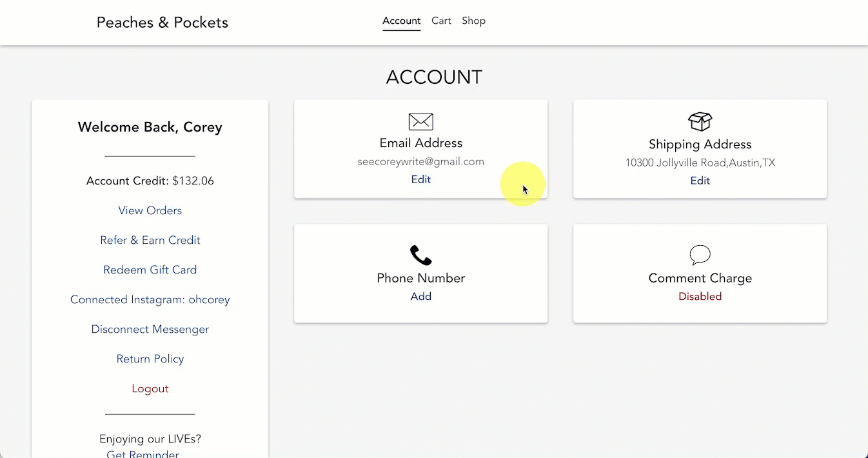Go to the Cart tab
Image resolution: width=868 pixels, height=458 pixels.
[x=441, y=21]
